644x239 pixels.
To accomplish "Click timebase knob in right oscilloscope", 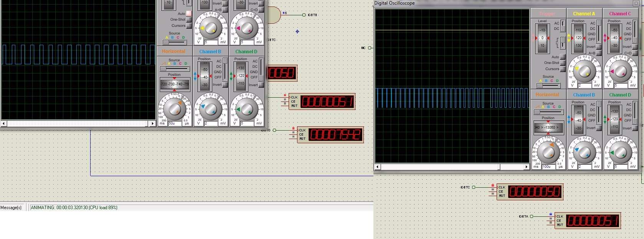I will pos(548,152).
